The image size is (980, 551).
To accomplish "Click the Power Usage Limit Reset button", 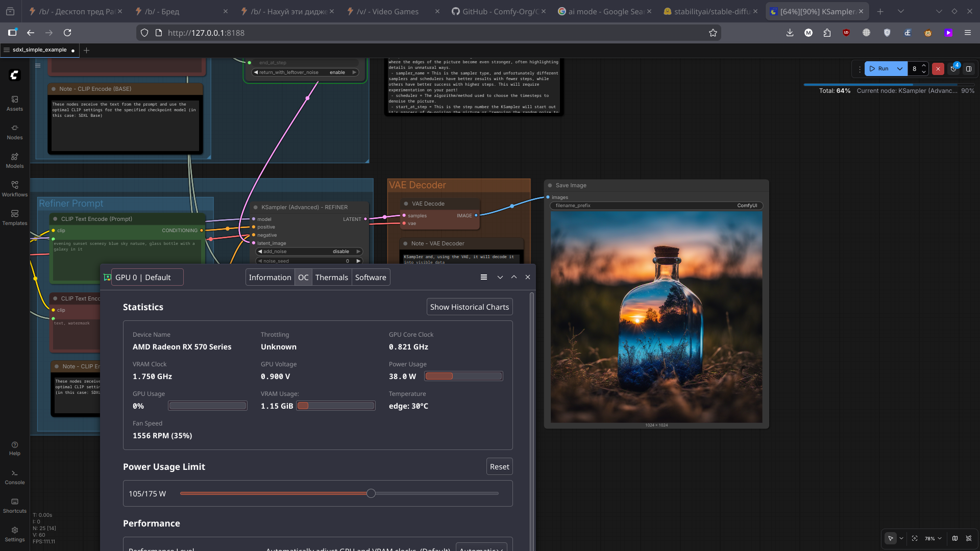I will point(499,467).
